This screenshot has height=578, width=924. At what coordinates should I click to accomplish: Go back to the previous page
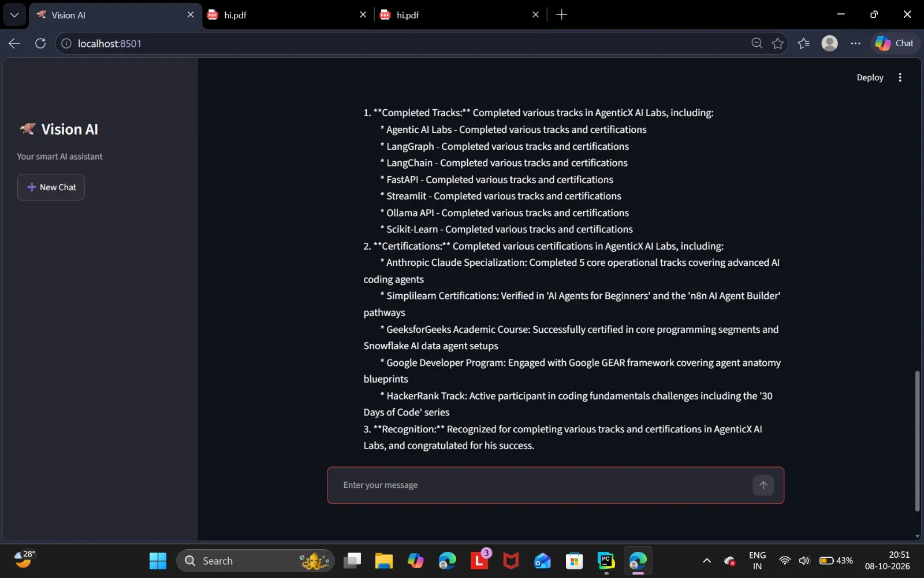coord(14,43)
